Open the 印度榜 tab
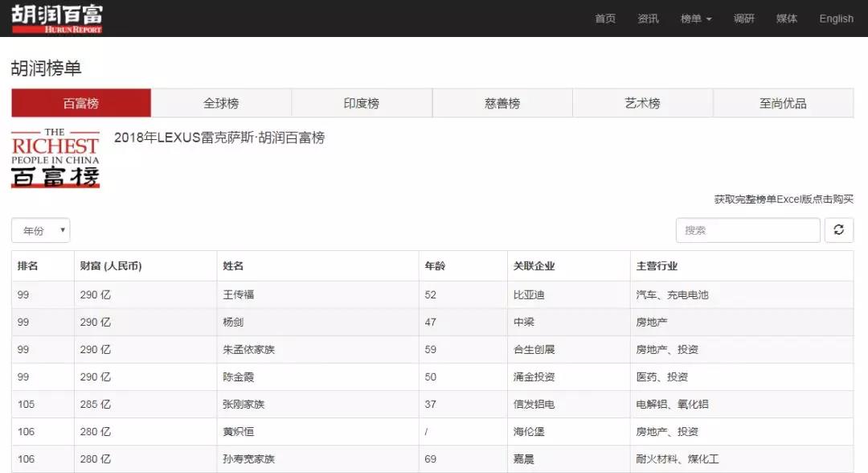The height and width of the screenshot is (473, 868). pos(362,103)
